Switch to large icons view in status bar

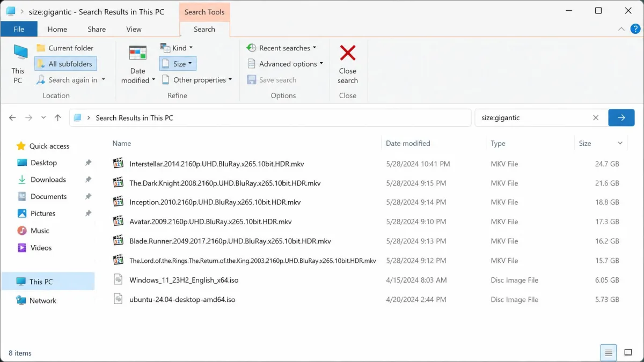coord(628,352)
